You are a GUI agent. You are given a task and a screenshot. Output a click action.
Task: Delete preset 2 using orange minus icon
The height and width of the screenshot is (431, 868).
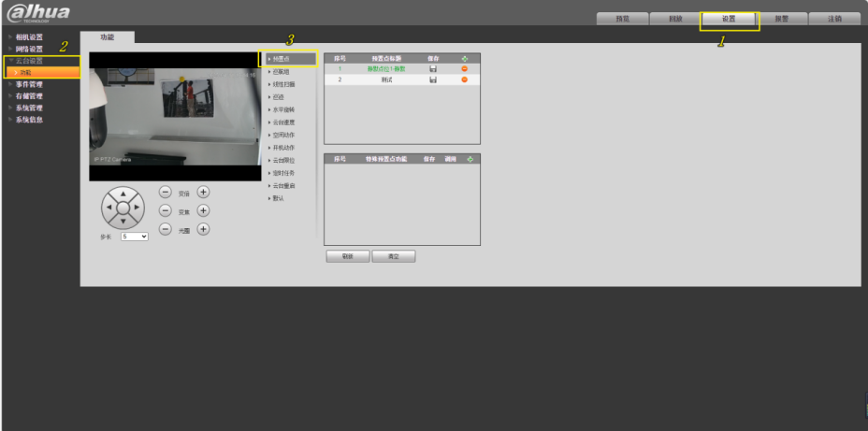pos(464,80)
